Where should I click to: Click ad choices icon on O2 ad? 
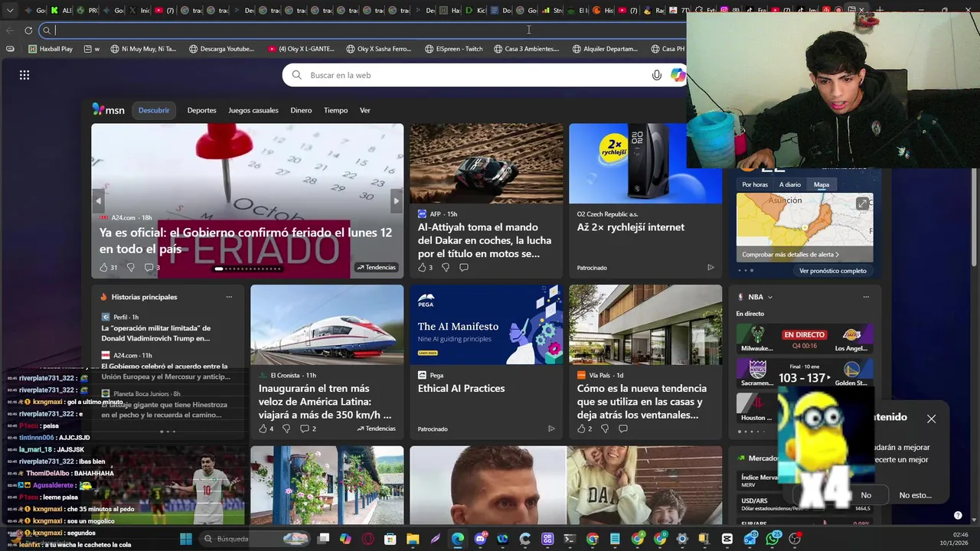710,267
